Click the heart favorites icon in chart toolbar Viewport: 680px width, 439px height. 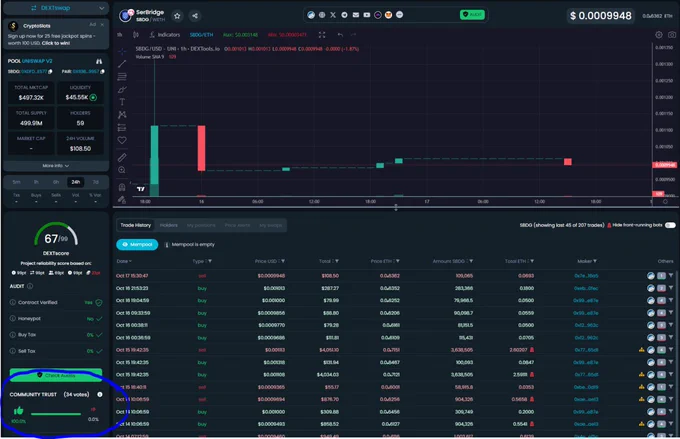click(x=122, y=140)
